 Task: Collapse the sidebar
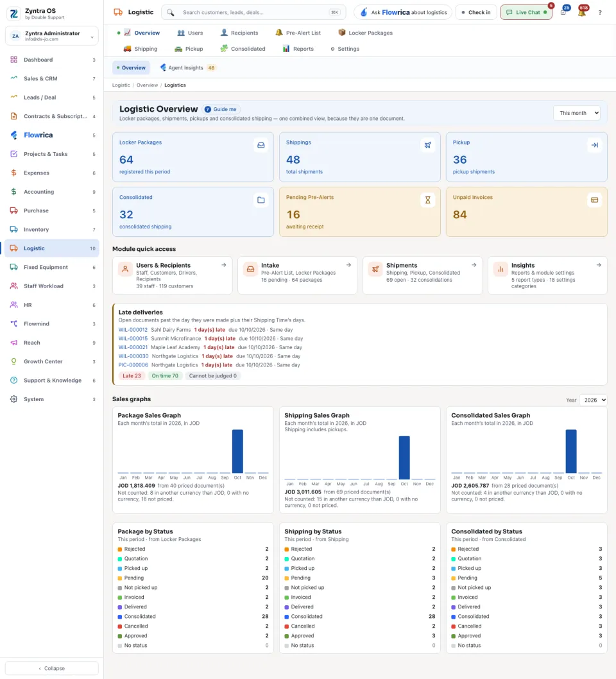click(x=52, y=668)
